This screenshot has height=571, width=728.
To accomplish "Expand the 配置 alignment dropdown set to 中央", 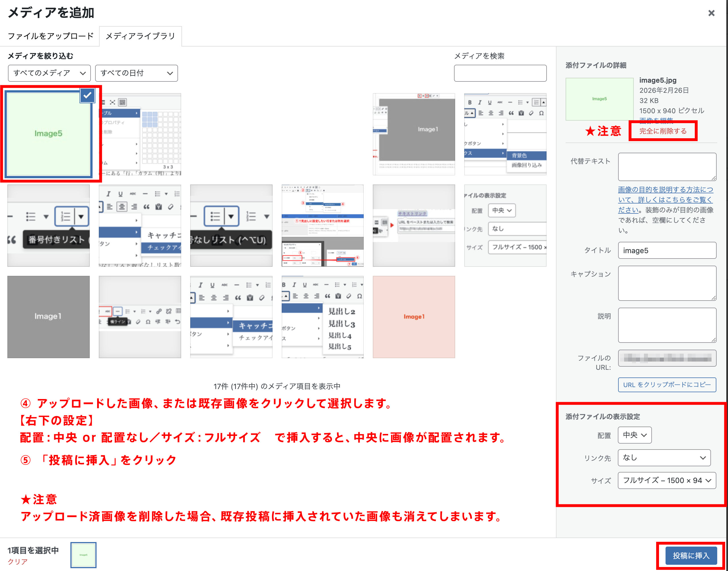I will (634, 435).
